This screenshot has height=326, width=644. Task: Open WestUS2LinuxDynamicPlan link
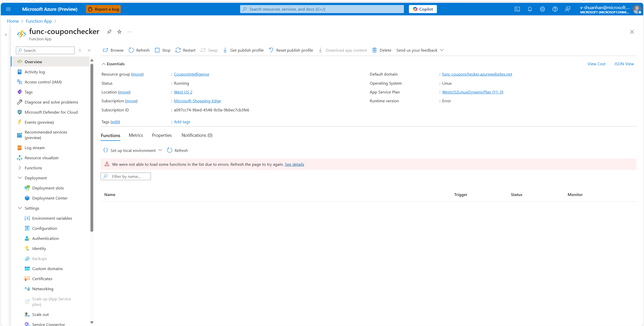473,92
